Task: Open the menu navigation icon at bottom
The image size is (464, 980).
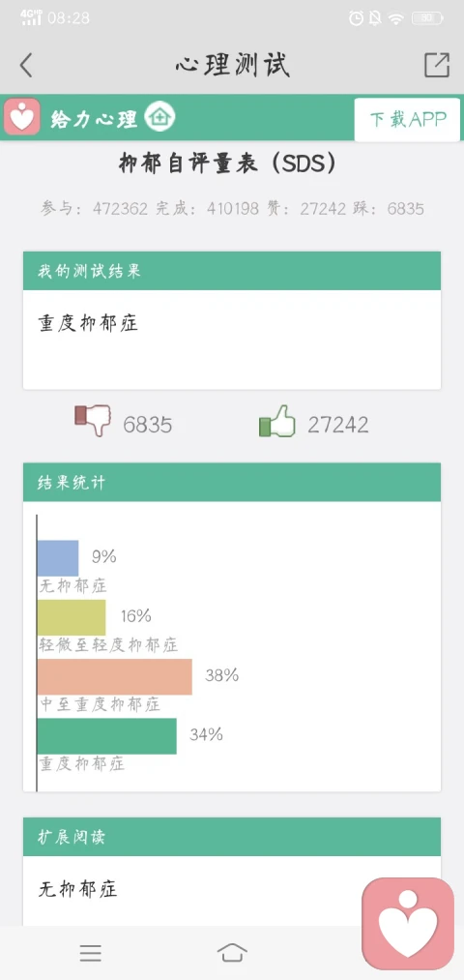Action: (91, 953)
